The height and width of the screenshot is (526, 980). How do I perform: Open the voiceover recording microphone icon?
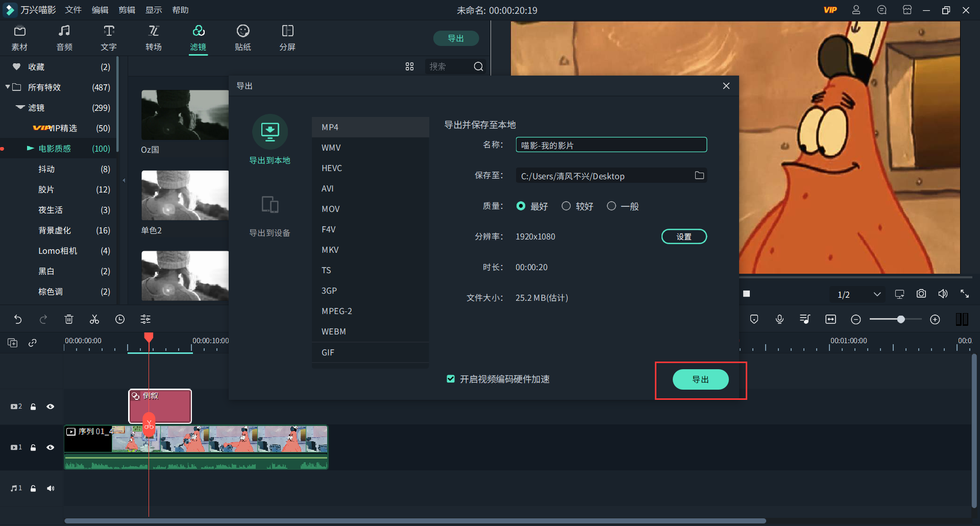779,319
